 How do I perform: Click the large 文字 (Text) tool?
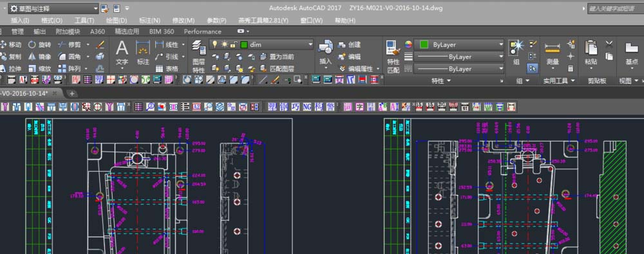[122, 53]
